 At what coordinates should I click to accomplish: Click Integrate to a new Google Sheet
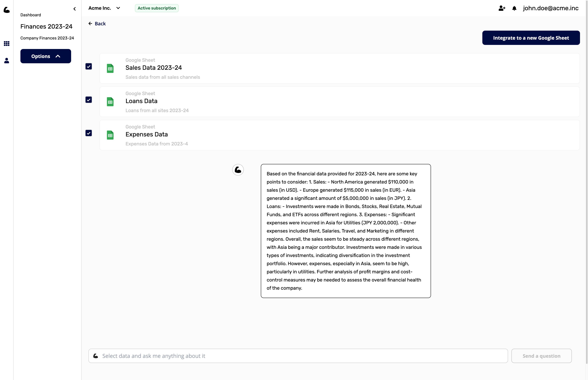[x=531, y=38]
